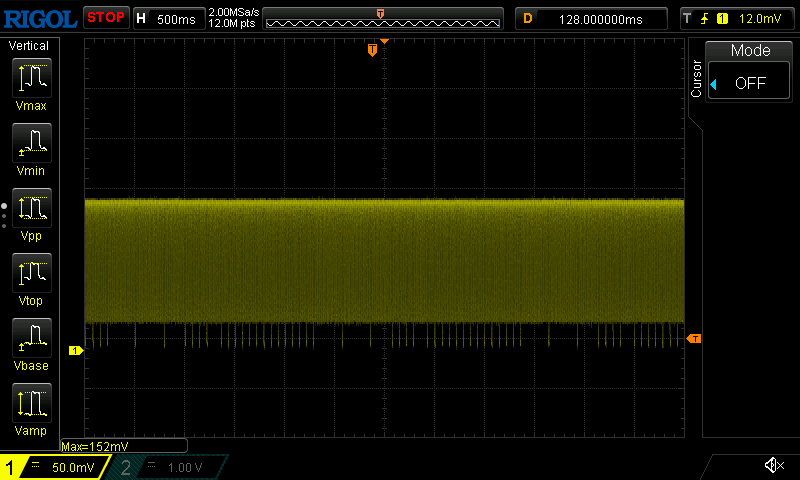This screenshot has width=800, height=480.
Task: Click the memory depth 12.0M pts text
Action: point(232,23)
